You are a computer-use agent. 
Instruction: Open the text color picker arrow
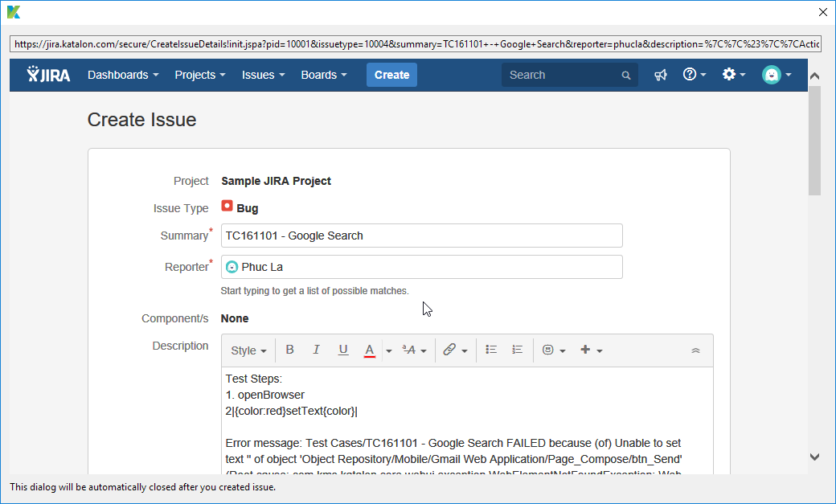389,351
